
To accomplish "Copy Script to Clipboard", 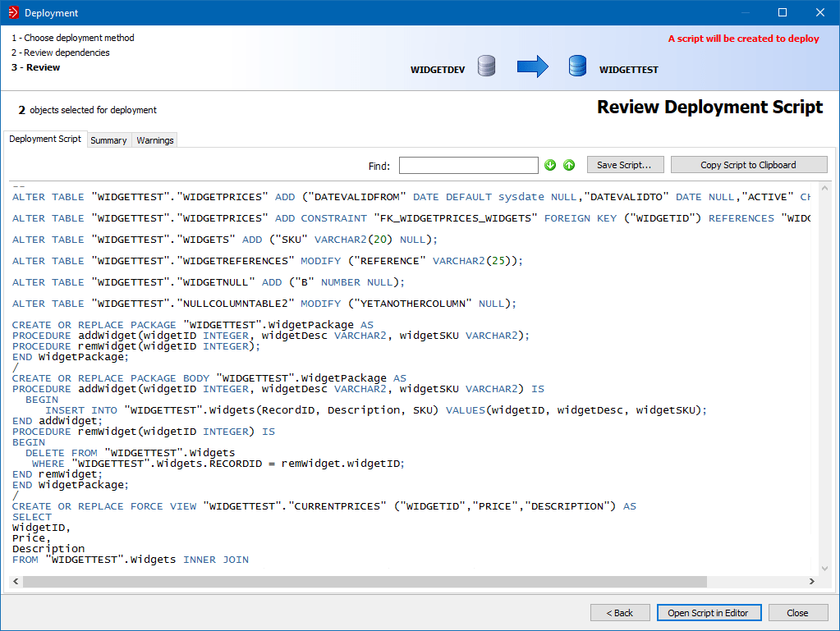I will click(748, 165).
